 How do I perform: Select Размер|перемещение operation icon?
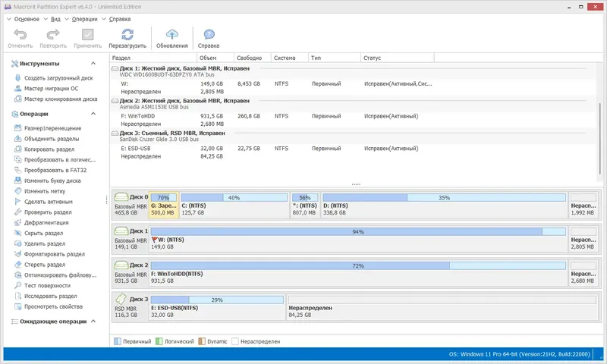click(x=17, y=128)
